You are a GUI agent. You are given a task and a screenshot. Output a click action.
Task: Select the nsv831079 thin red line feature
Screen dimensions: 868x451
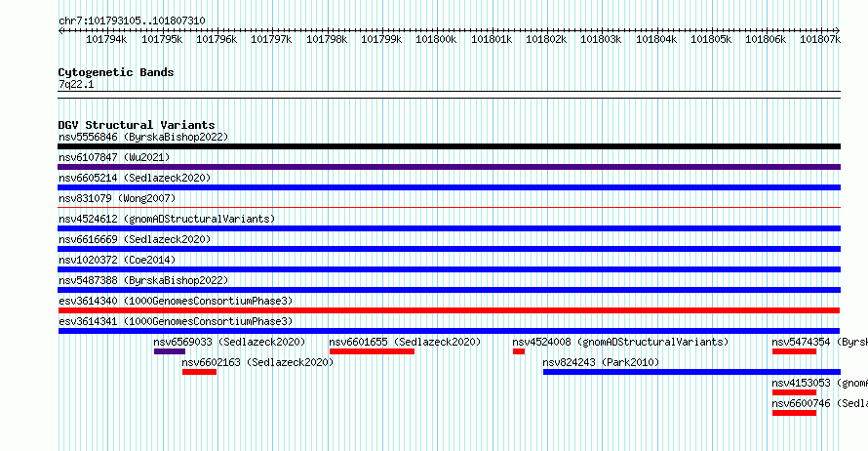(449, 208)
